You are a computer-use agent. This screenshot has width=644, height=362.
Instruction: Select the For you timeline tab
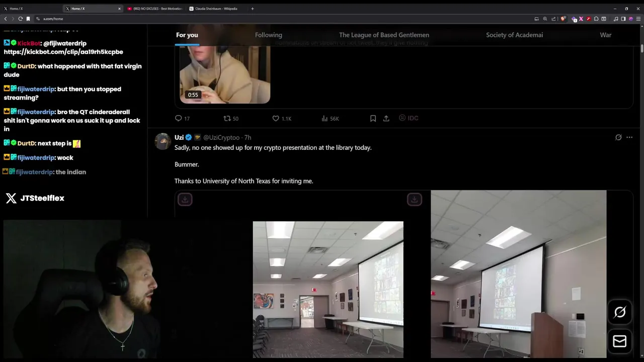pyautogui.click(x=187, y=35)
